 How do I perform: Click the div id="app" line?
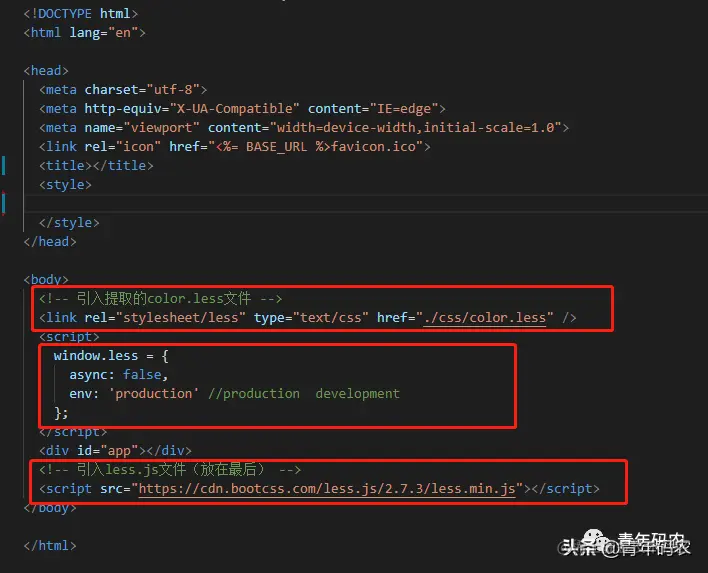pos(115,451)
